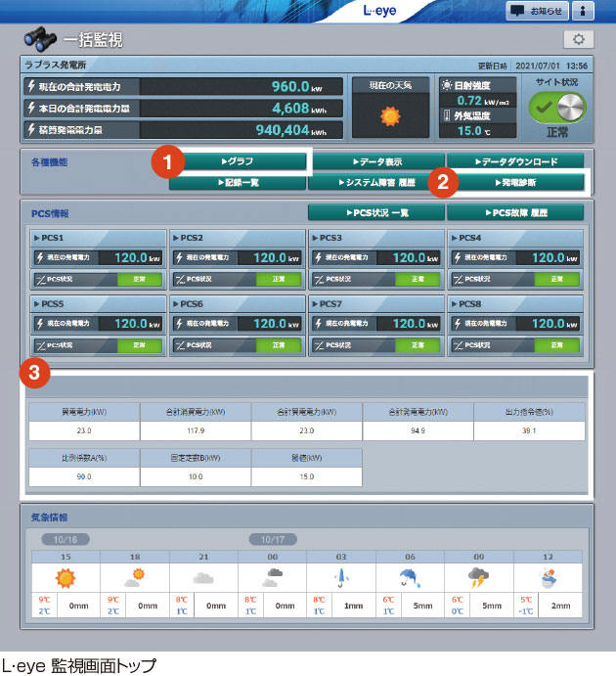The height and width of the screenshot is (676, 616).
Task: Click the 閾値 value 15.0
Action: [307, 476]
